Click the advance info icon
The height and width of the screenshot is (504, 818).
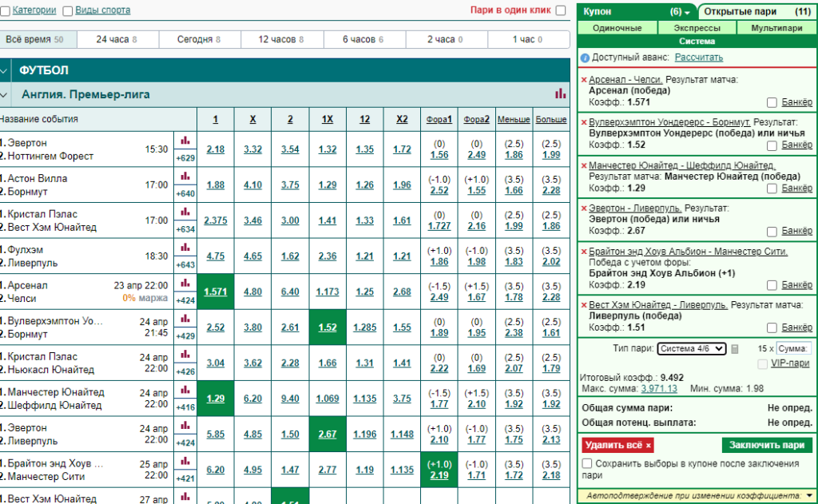(x=586, y=58)
